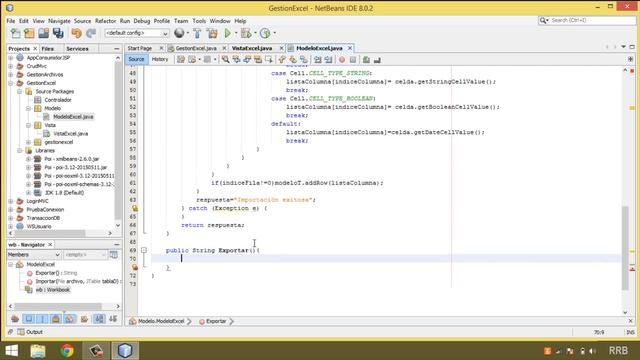Screen dimensions: 640x360
Task: Toggle Show Inherited Members filter in Navigator
Action: [15, 319]
